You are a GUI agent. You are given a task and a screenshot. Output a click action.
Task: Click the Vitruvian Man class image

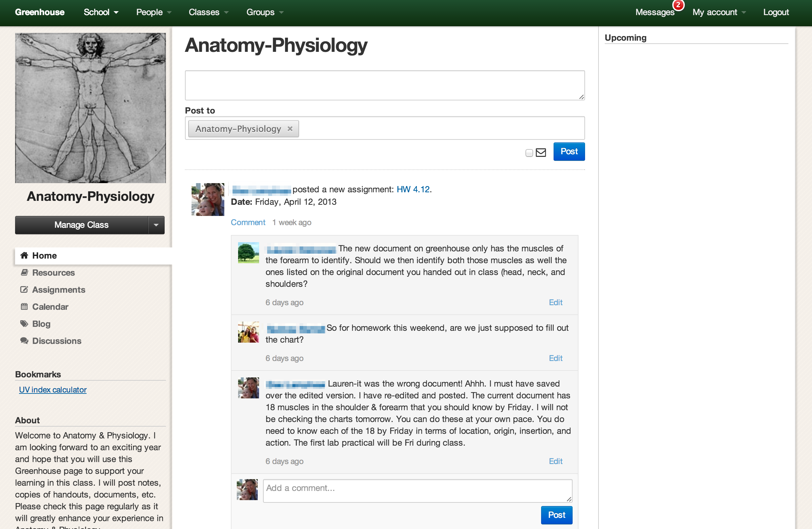coord(91,108)
